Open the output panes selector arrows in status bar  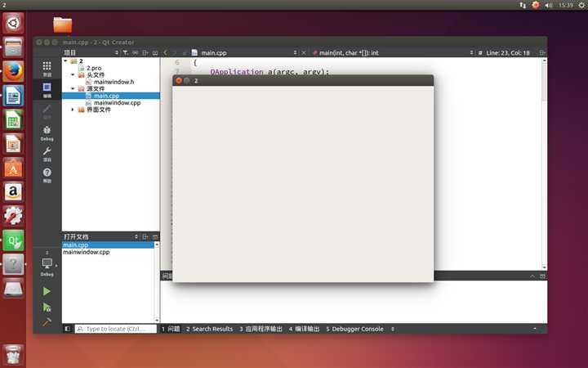pyautogui.click(x=393, y=329)
